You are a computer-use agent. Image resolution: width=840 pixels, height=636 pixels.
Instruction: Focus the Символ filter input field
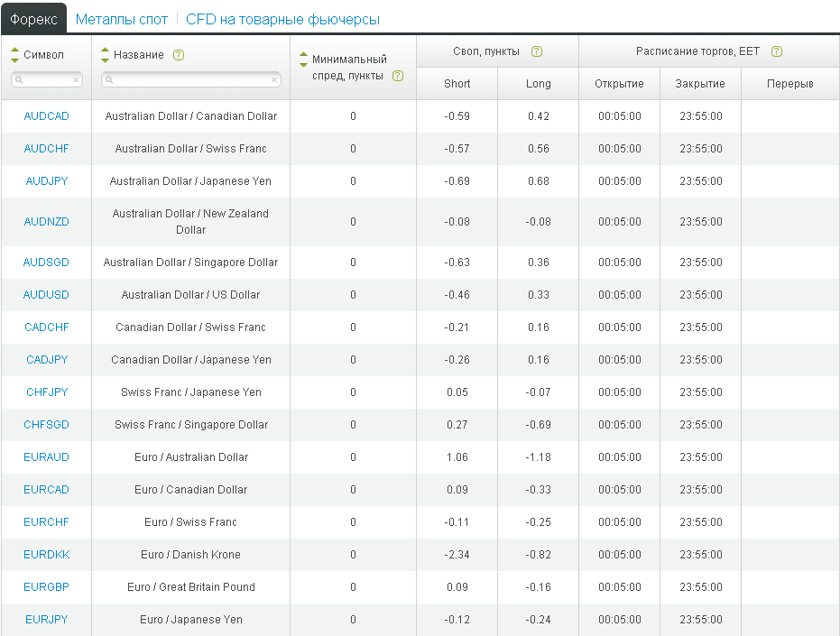click(x=47, y=80)
